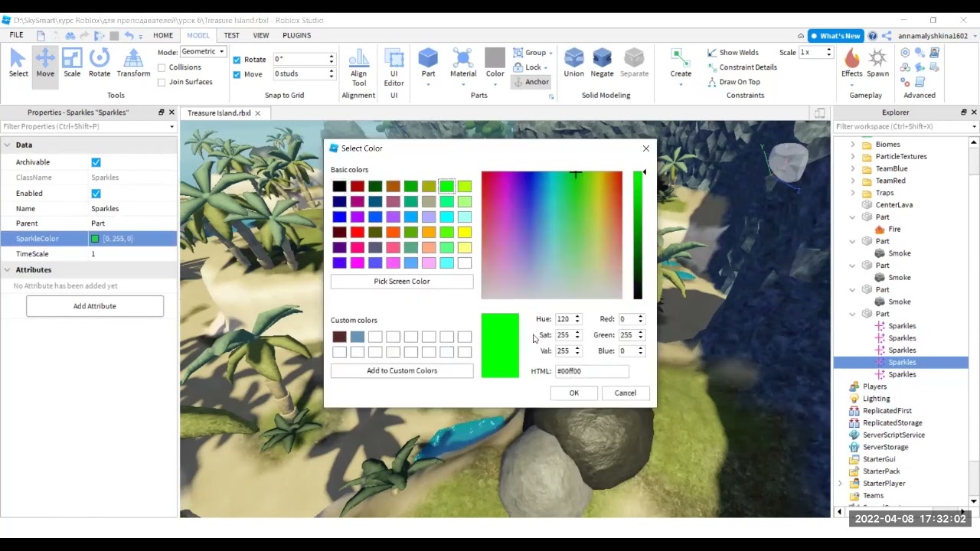The height and width of the screenshot is (551, 980).
Task: Expand the Traps folder
Action: [x=853, y=193]
